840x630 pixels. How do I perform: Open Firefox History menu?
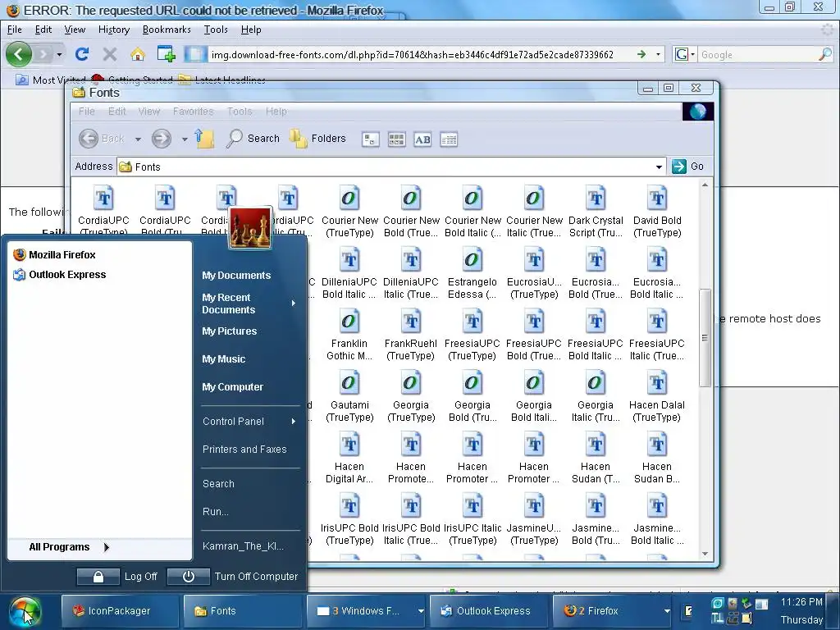(114, 30)
